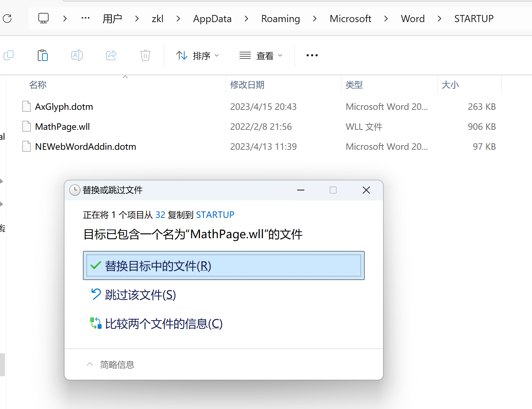Refresh the folder with the refresh icon

pos(7,19)
